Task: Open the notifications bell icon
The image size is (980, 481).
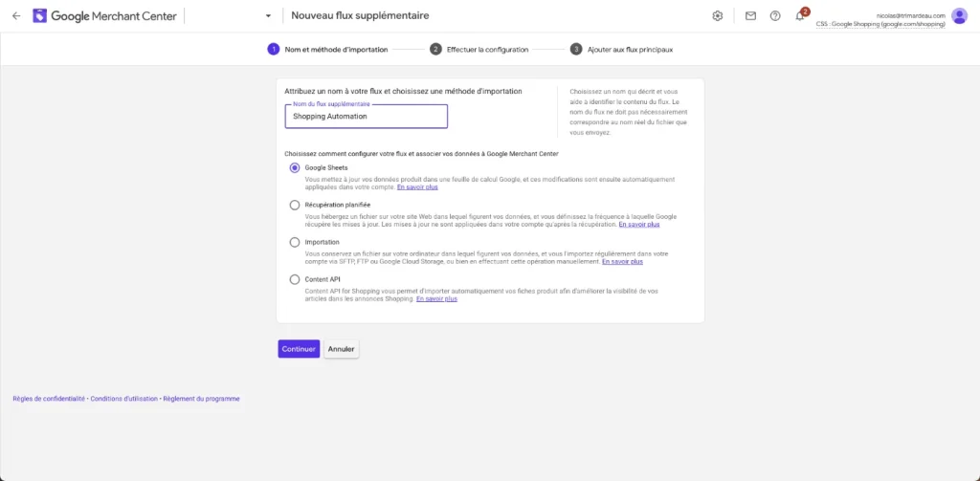Action: 799,16
